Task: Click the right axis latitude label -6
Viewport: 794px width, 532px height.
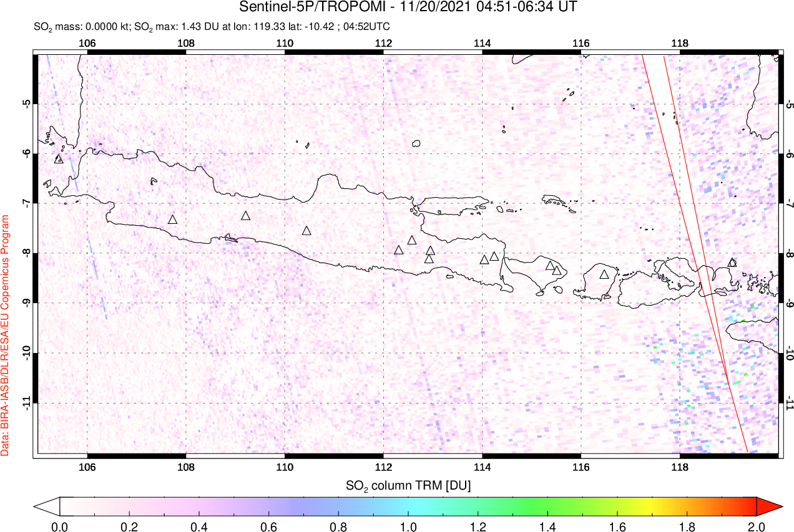Action: tap(789, 153)
